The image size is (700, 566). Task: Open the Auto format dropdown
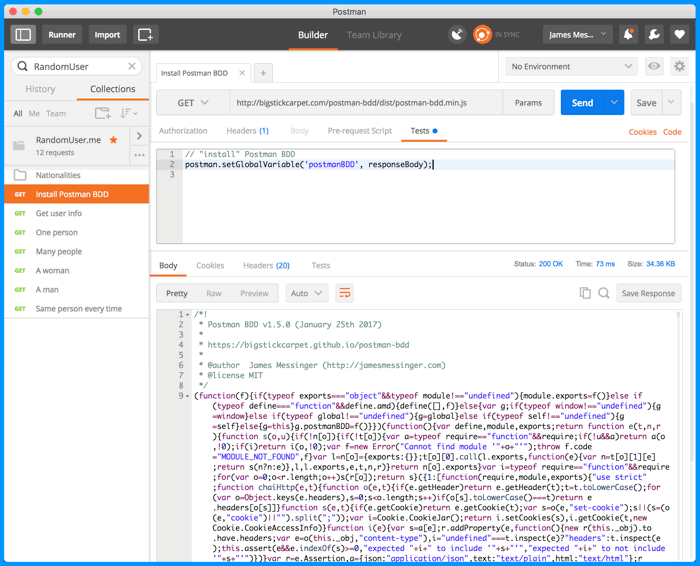[307, 293]
